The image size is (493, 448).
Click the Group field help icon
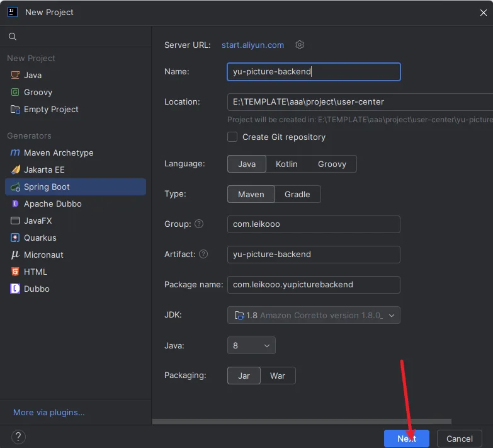(x=199, y=224)
